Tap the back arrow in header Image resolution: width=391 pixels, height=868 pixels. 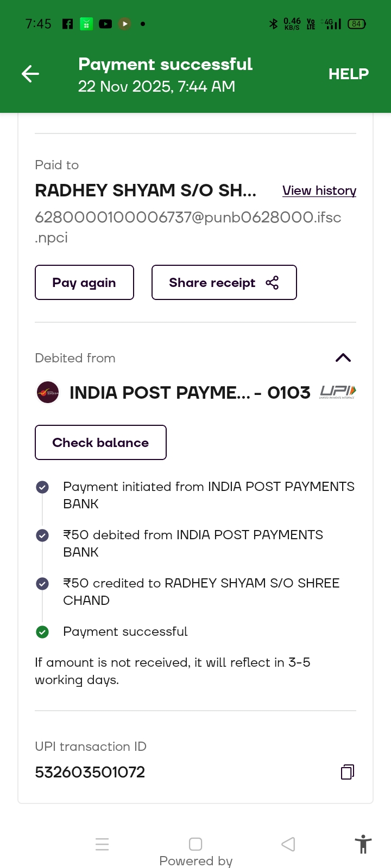coord(30,74)
